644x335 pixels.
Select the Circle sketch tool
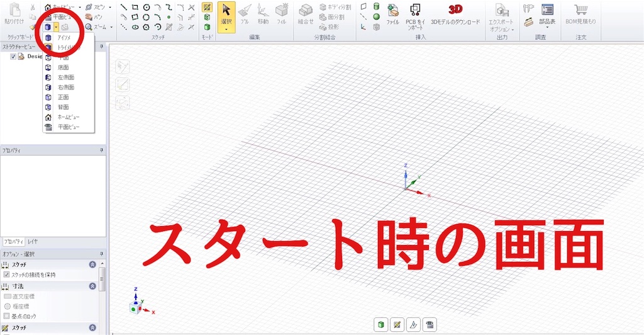146,7
